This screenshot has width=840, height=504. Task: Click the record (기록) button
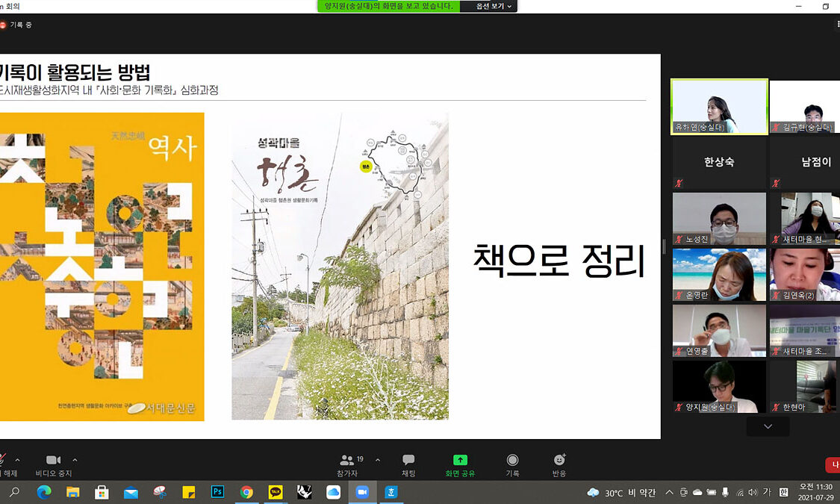[512, 464]
